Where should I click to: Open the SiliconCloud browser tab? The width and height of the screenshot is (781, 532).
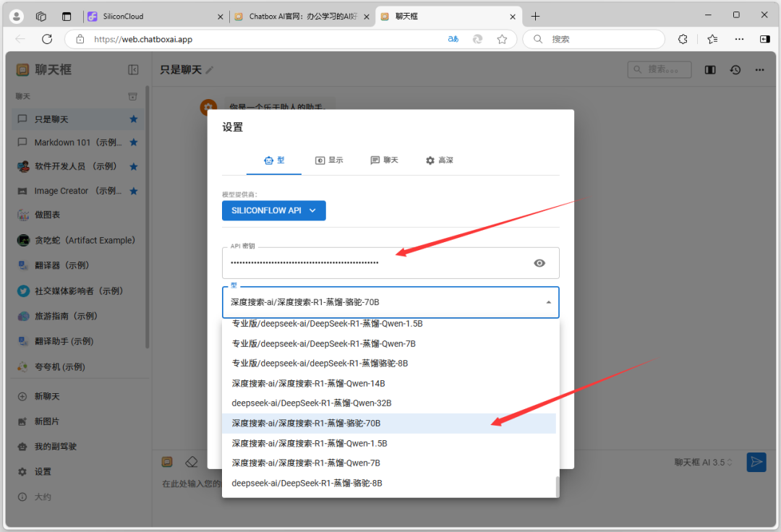point(155,17)
